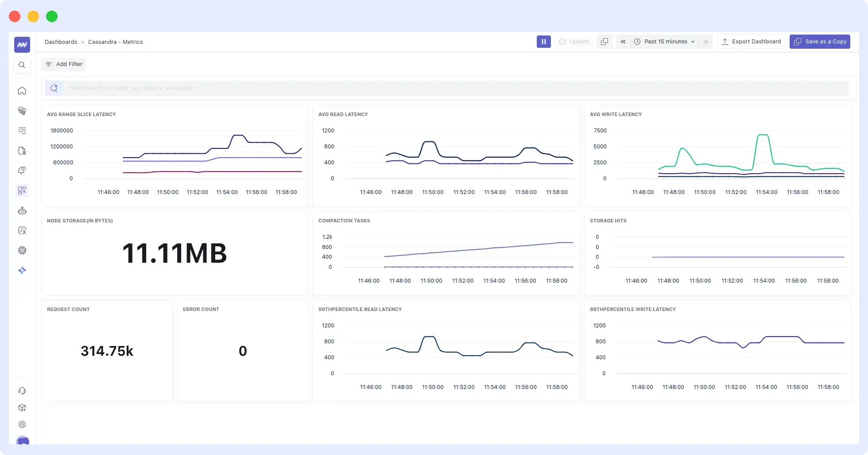868x455 pixels.
Task: Open the Dashboards breadcrumb link
Action: 61,42
